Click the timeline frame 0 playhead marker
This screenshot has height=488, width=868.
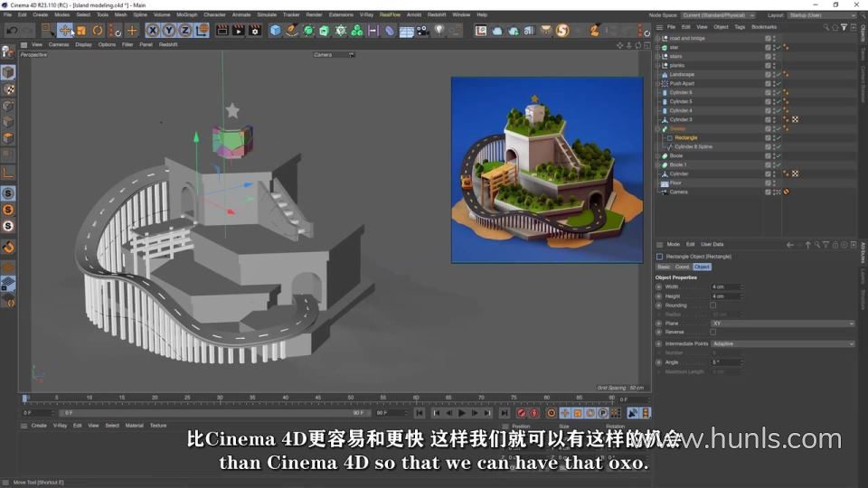(24, 398)
